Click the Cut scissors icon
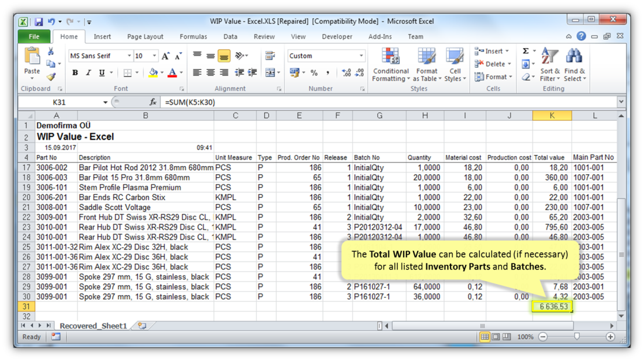Image resolution: width=644 pixels, height=361 pixels. pyautogui.click(x=51, y=52)
